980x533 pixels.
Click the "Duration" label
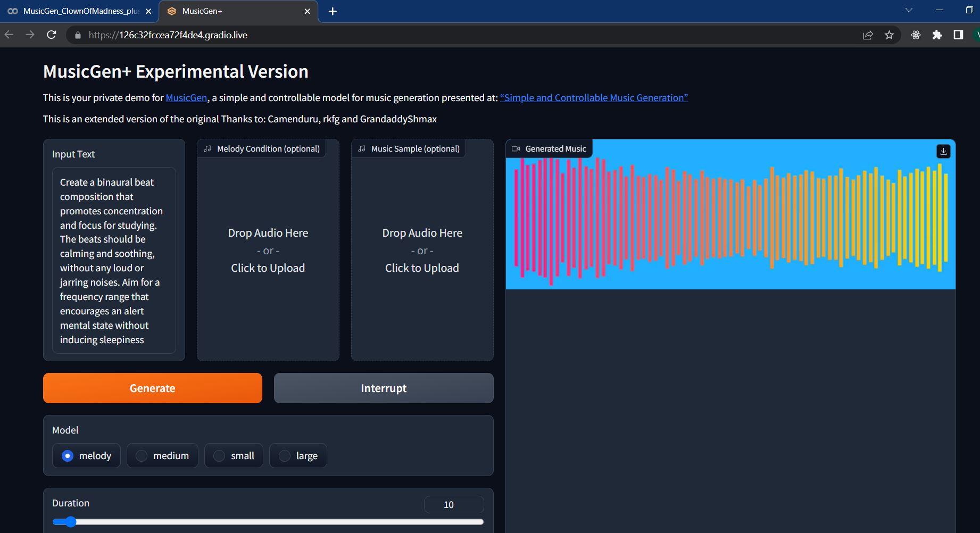[x=71, y=503]
